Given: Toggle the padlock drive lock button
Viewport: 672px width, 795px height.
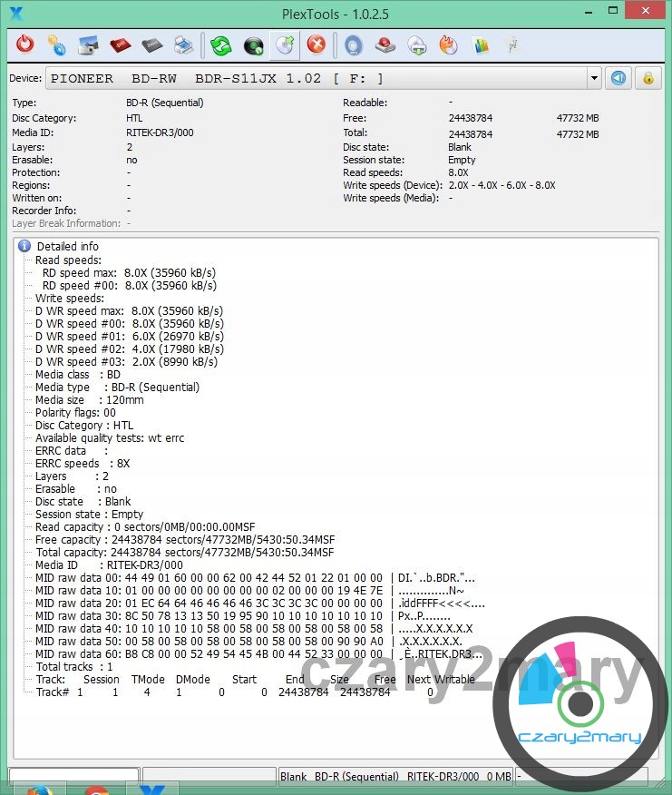Looking at the screenshot, I should (648, 78).
